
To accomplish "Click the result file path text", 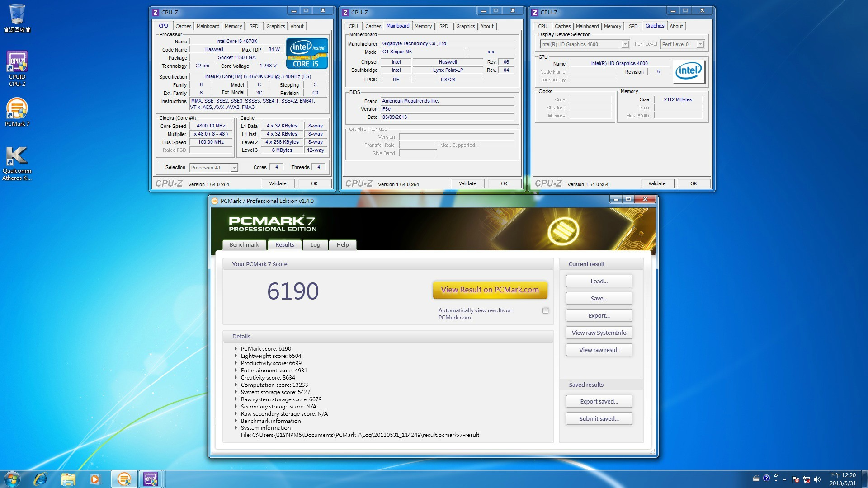I will [360, 435].
